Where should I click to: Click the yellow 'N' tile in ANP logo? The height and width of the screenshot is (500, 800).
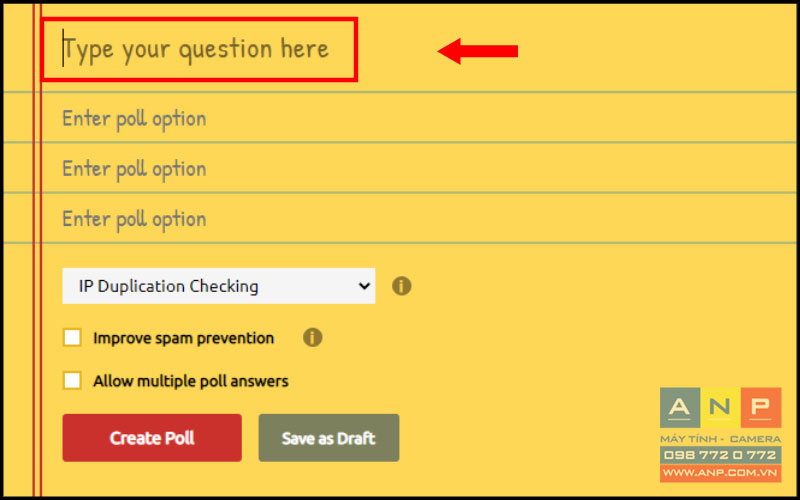click(720, 407)
